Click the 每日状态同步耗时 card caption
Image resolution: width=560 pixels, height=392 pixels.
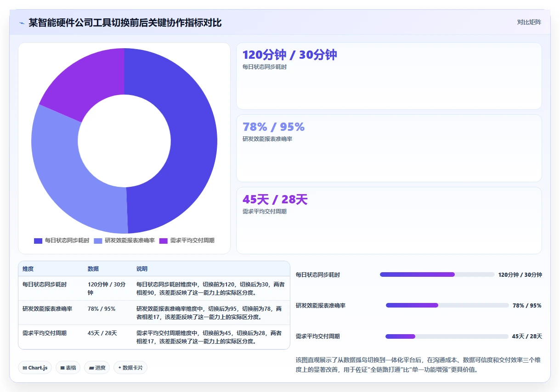pyautogui.click(x=265, y=67)
